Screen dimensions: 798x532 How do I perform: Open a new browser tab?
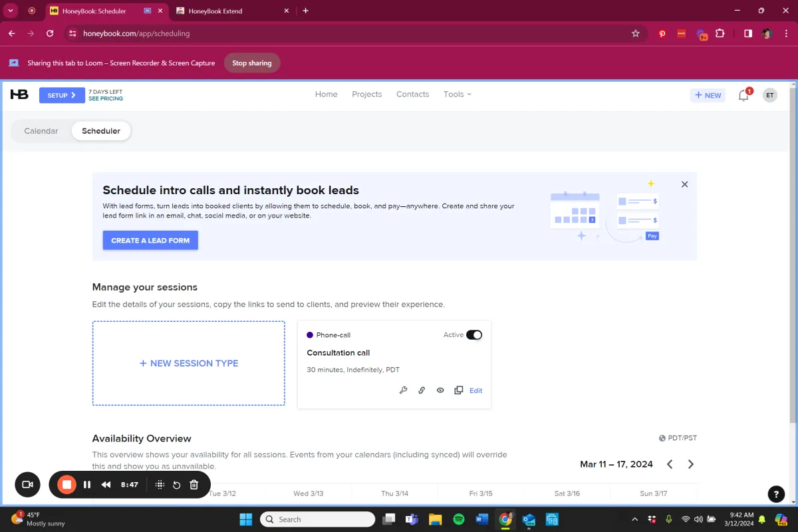306,11
